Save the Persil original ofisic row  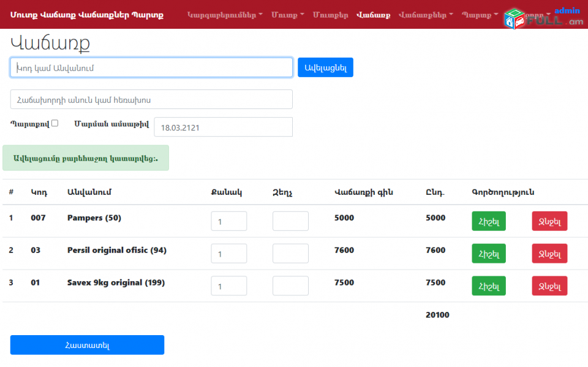[x=489, y=254]
